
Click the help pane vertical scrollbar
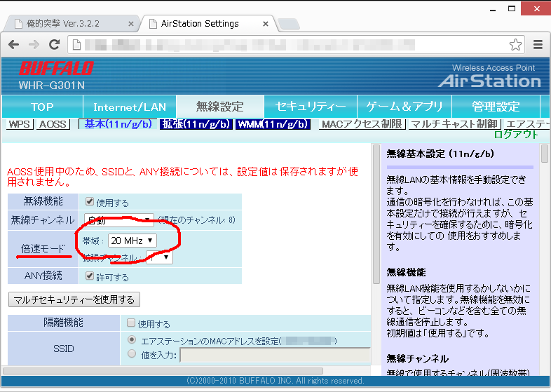coord(544,154)
